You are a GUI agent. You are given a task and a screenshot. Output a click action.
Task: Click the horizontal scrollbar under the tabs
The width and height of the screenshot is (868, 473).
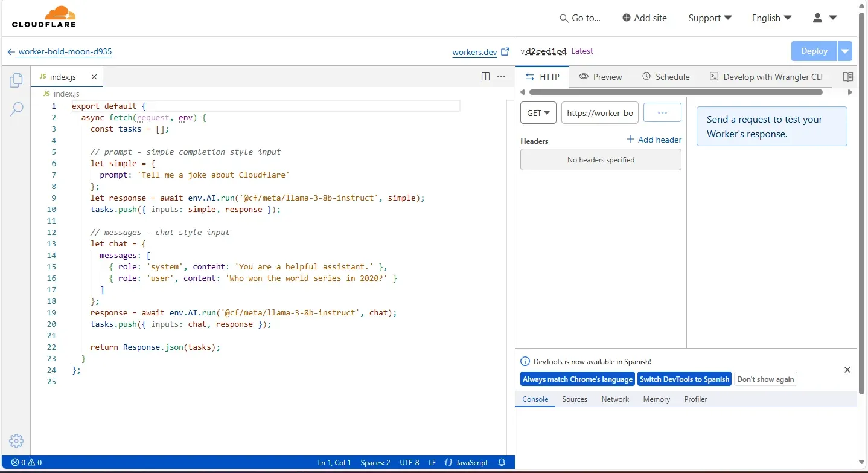coord(675,92)
